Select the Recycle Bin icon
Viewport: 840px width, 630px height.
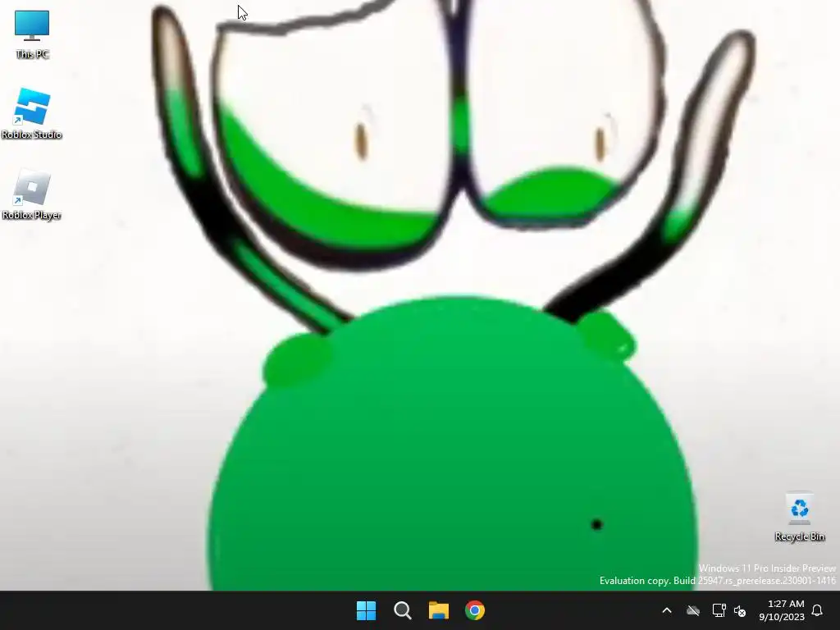pos(799,517)
